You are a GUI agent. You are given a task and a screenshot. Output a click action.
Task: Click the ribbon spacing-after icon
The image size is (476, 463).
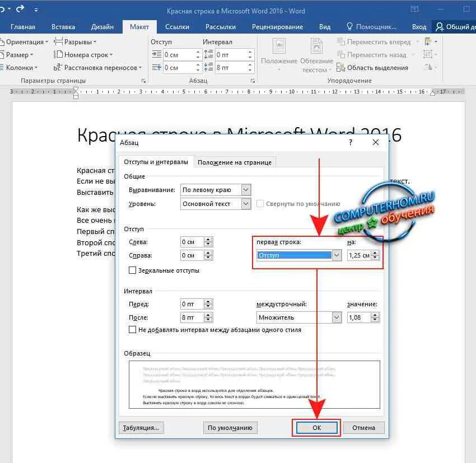pyautogui.click(x=208, y=67)
